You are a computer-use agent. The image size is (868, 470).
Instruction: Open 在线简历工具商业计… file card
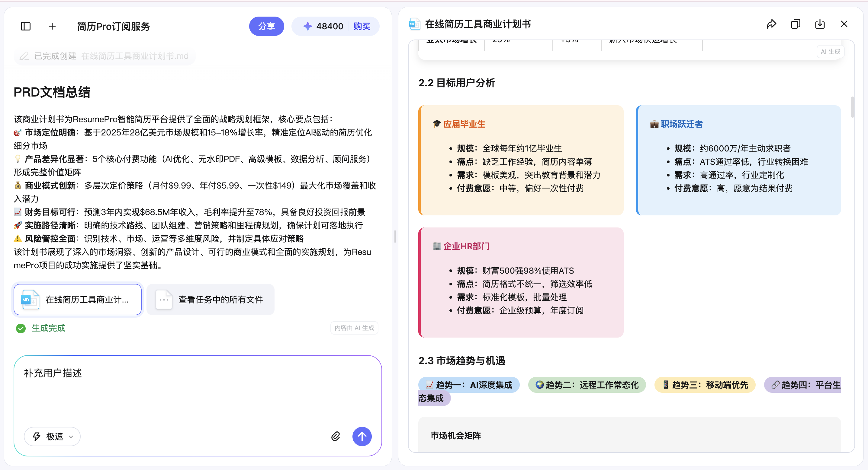pos(78,299)
